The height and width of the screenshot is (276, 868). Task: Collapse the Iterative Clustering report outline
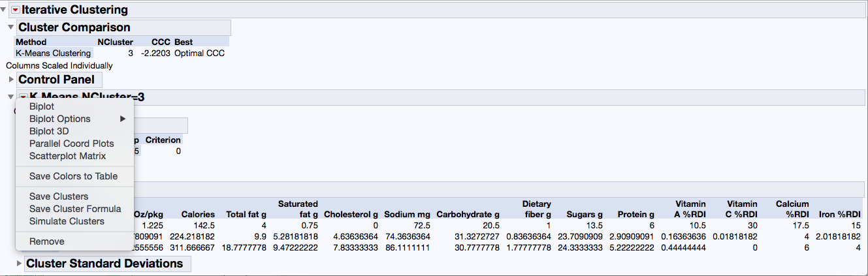pyautogui.click(x=4, y=10)
